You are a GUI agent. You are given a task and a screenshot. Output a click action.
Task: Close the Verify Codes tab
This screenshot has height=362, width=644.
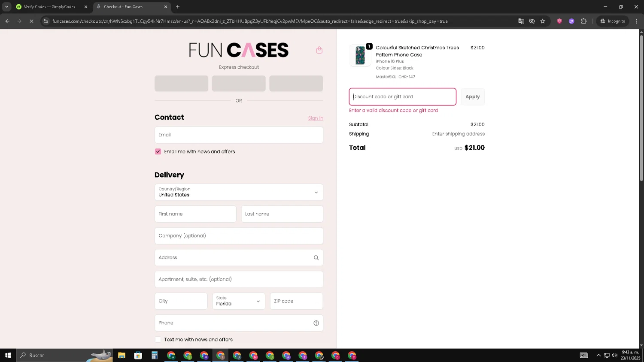coord(86,7)
